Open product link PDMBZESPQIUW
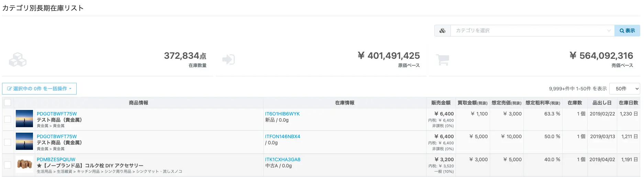The image size is (644, 177). 56,159
